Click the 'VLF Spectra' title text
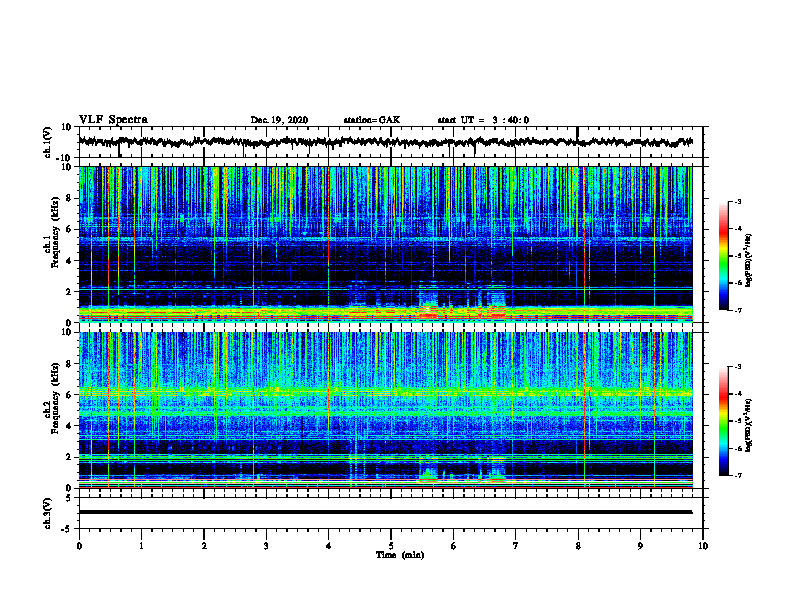This screenshot has height=612, width=792. (113, 120)
